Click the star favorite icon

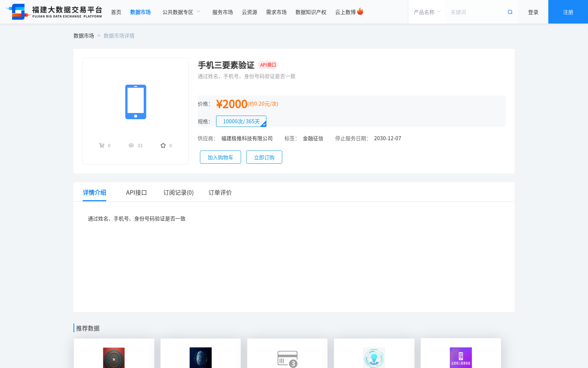(x=163, y=145)
